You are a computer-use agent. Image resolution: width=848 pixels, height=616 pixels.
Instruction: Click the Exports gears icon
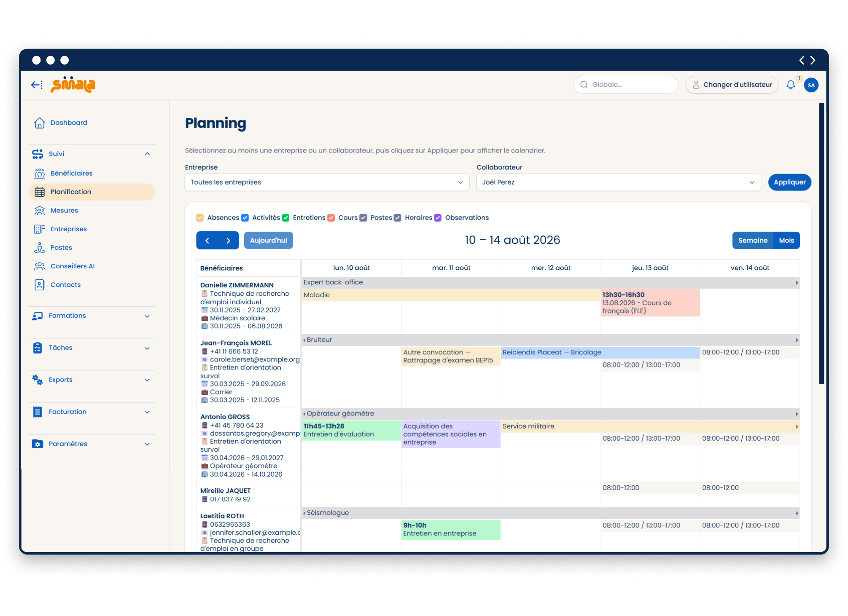click(x=38, y=380)
